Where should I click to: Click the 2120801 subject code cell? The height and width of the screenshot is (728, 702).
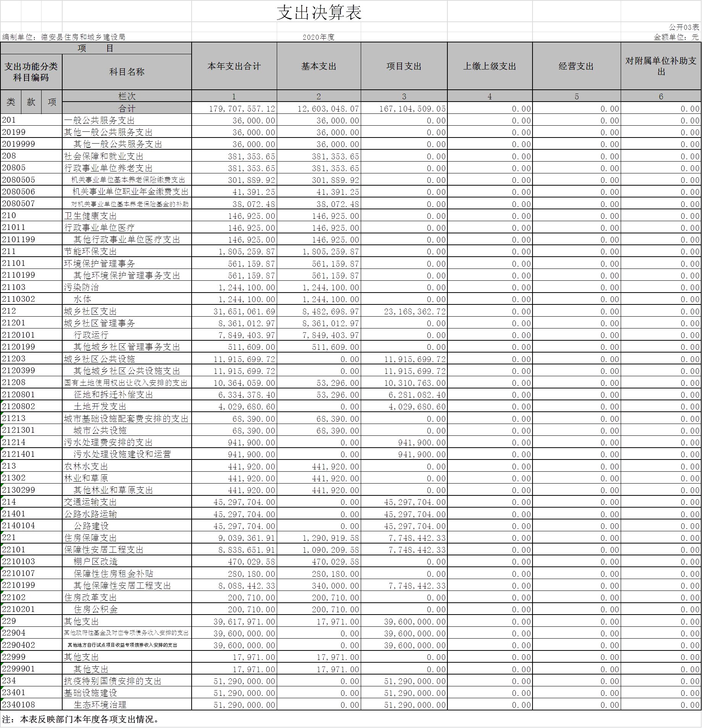tap(18, 395)
